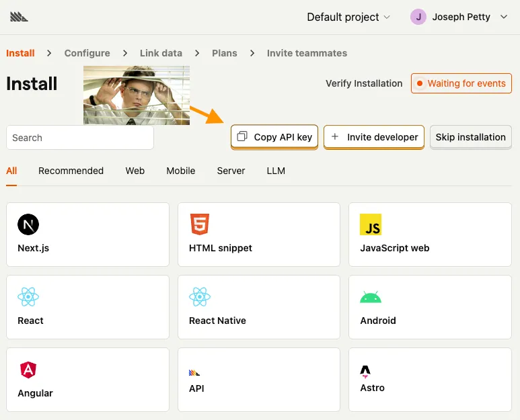Select the Android robot icon
The width and height of the screenshot is (520, 420).
[x=371, y=297]
